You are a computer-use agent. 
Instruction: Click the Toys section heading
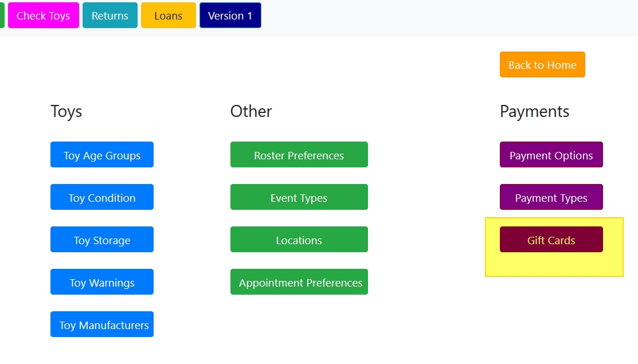(66, 111)
